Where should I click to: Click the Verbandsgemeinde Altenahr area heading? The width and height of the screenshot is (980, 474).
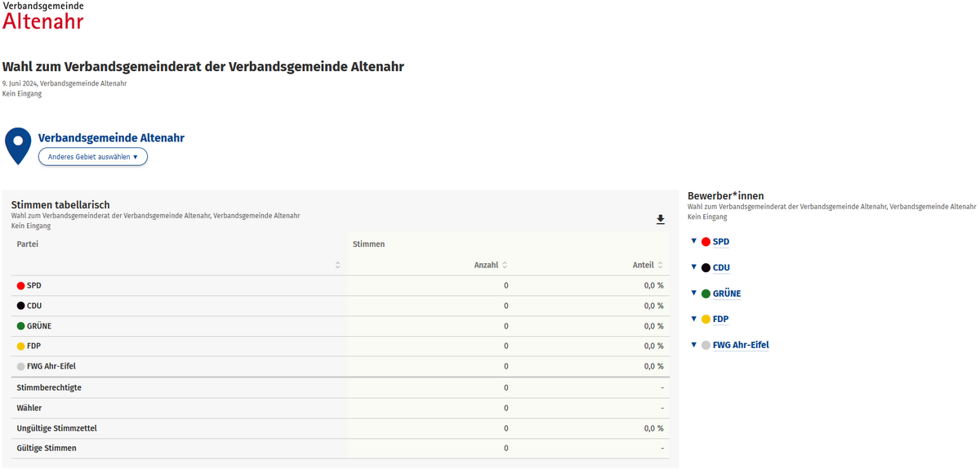111,138
